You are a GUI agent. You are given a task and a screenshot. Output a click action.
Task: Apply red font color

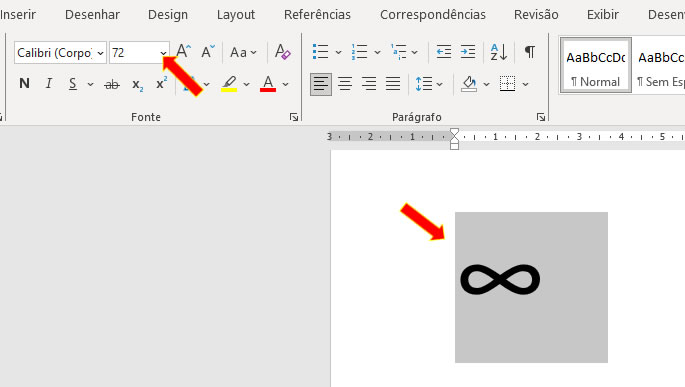[268, 83]
